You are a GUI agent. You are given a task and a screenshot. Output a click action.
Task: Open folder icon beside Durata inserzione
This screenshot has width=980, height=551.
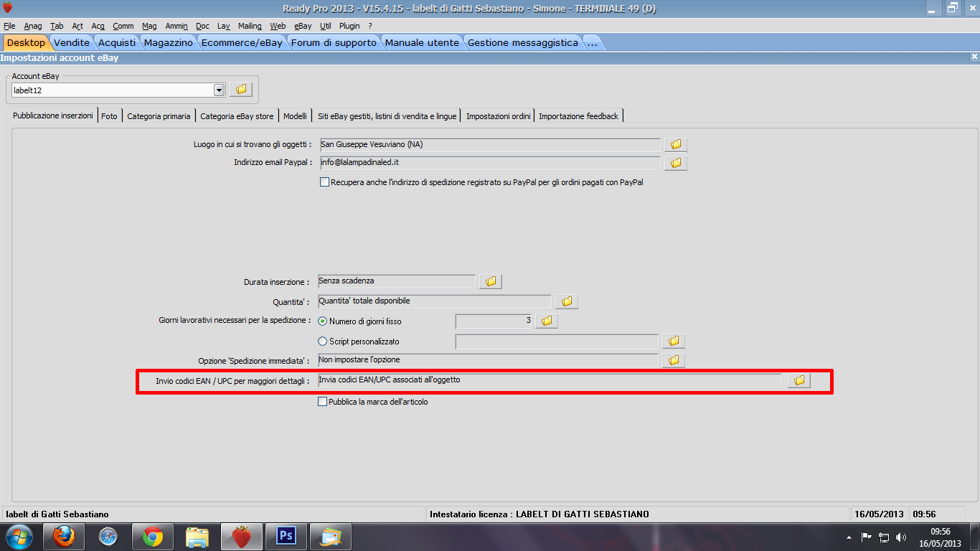pyautogui.click(x=491, y=281)
